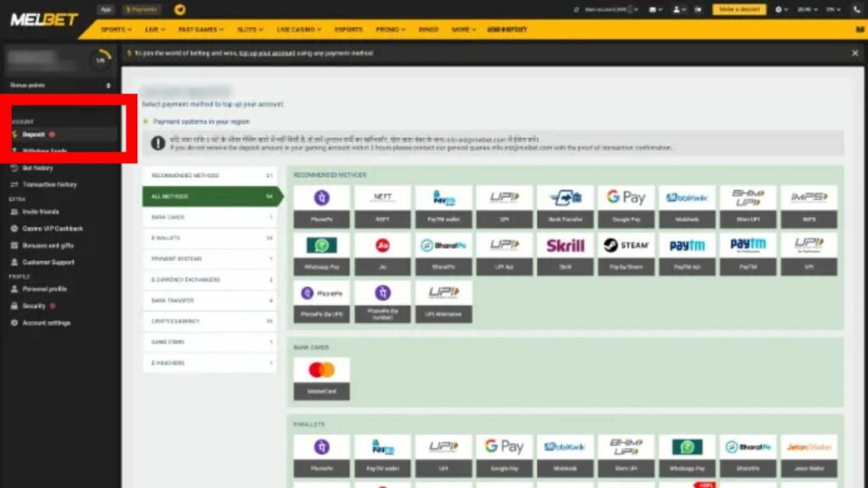Choose PhonePe (by number) method
This screenshot has height=488, width=868.
(x=382, y=302)
